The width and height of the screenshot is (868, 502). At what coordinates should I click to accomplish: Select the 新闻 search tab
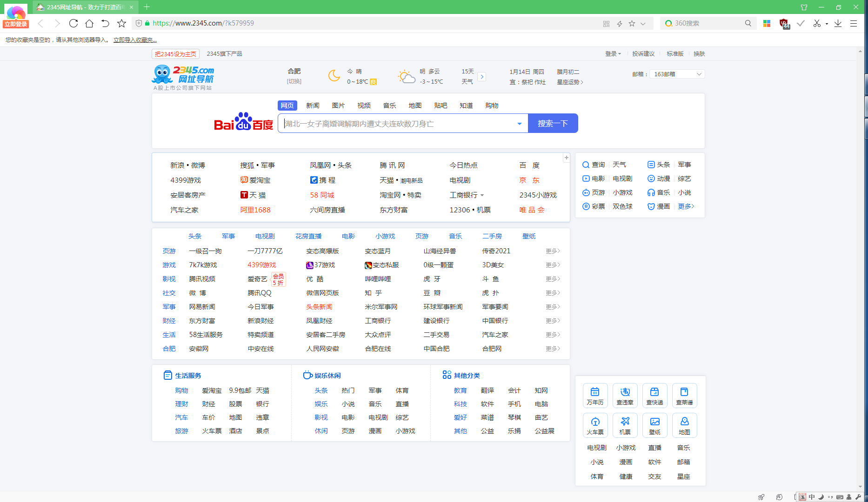click(313, 106)
